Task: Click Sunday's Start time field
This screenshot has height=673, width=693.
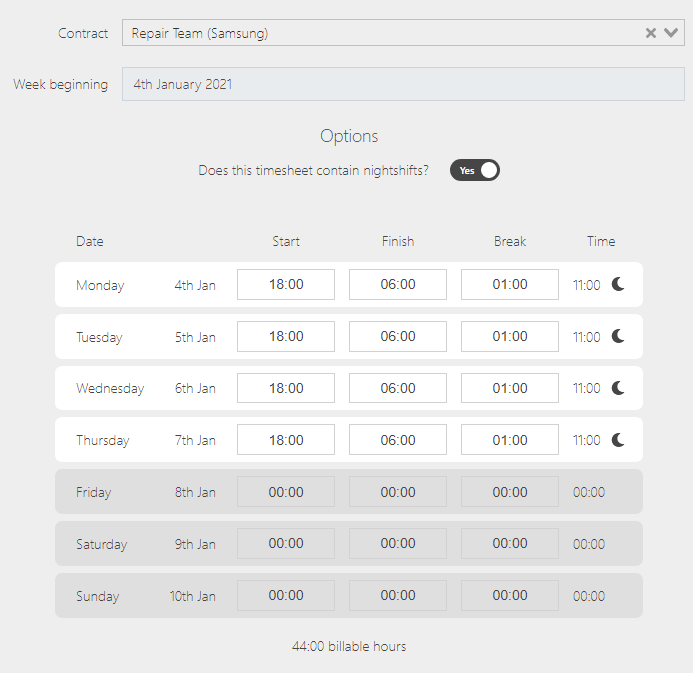Action: point(286,595)
